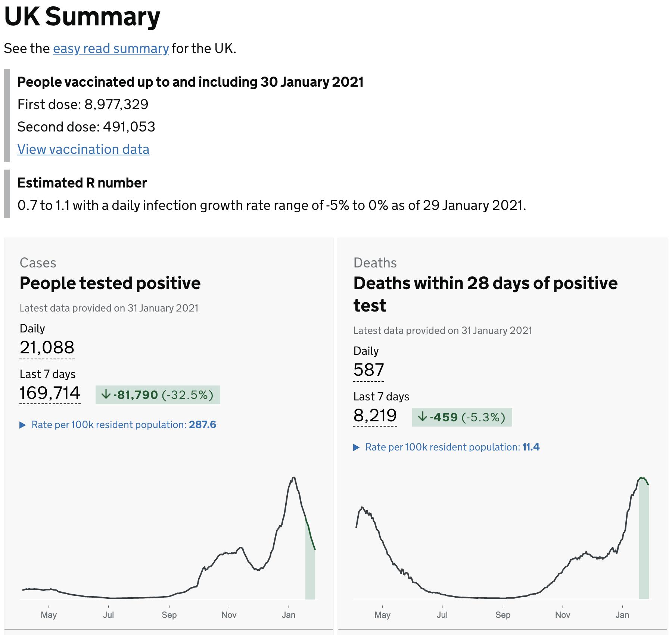Click the last 7 days deaths 8,219

point(375,415)
